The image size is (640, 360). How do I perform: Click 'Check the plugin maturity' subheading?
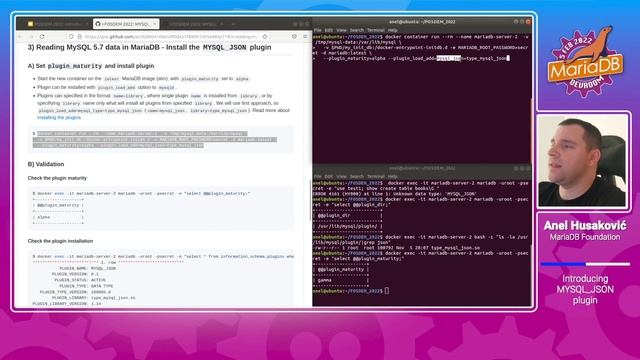(57, 178)
